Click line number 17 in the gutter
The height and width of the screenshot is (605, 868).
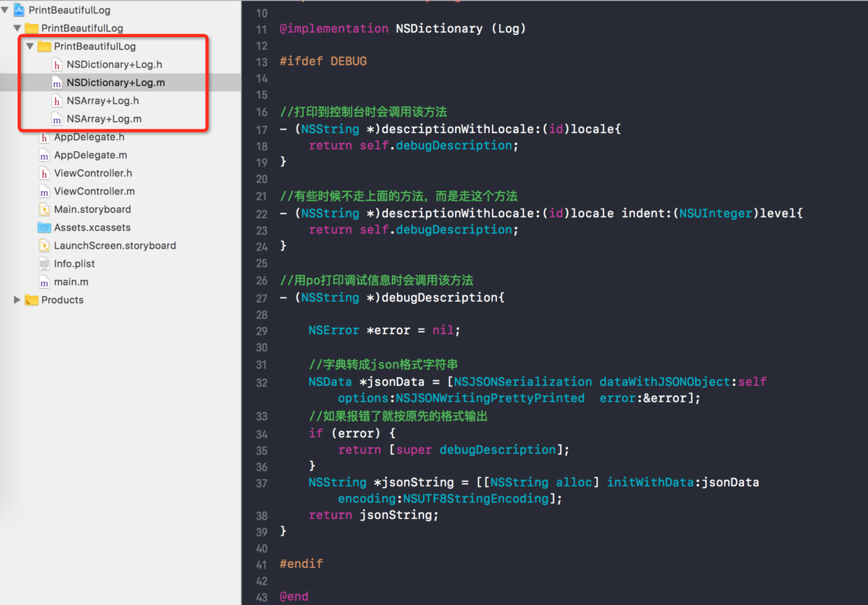[x=262, y=130]
